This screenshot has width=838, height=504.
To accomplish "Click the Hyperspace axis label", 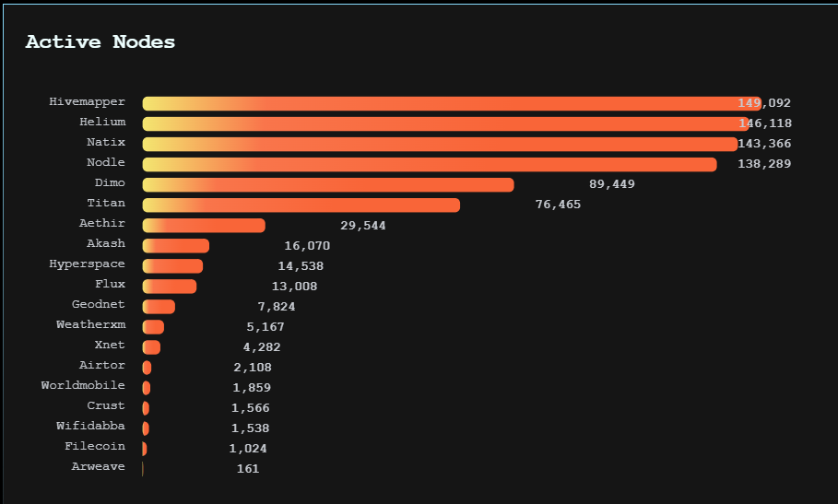I will (x=87, y=264).
